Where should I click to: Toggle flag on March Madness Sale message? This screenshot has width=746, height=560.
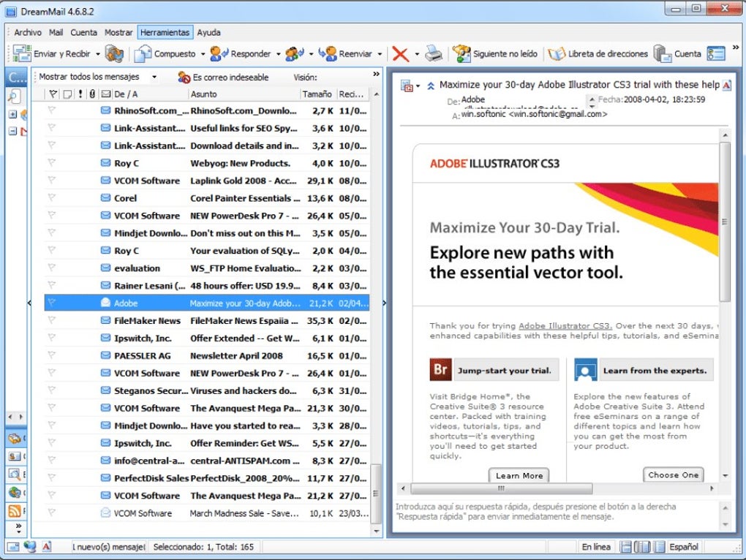point(52,513)
